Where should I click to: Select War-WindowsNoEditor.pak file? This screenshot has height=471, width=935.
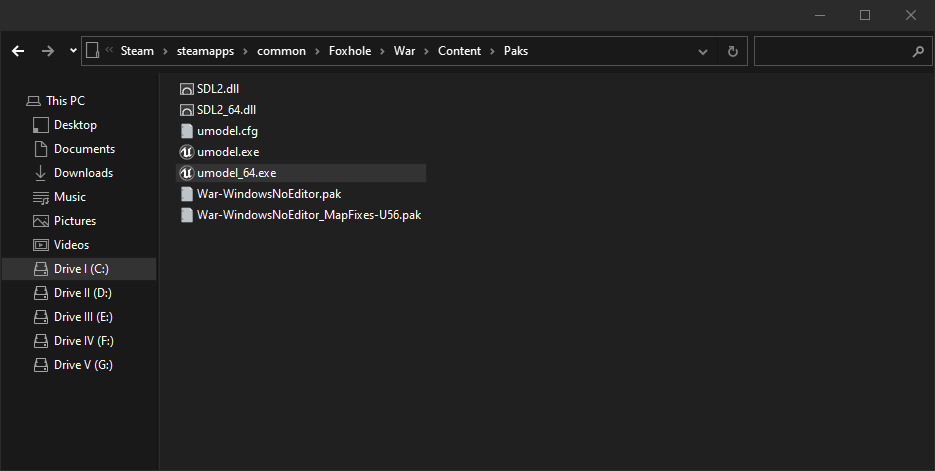click(269, 194)
